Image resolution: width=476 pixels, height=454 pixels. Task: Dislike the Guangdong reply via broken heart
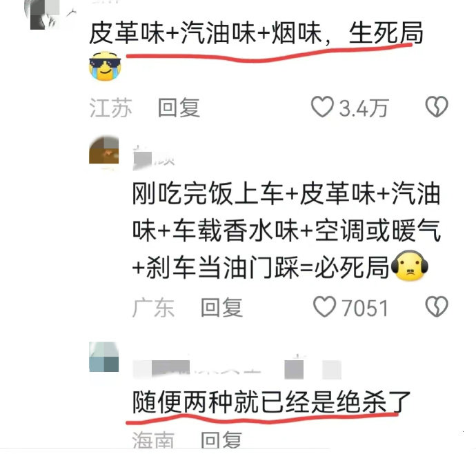pyautogui.click(x=437, y=306)
